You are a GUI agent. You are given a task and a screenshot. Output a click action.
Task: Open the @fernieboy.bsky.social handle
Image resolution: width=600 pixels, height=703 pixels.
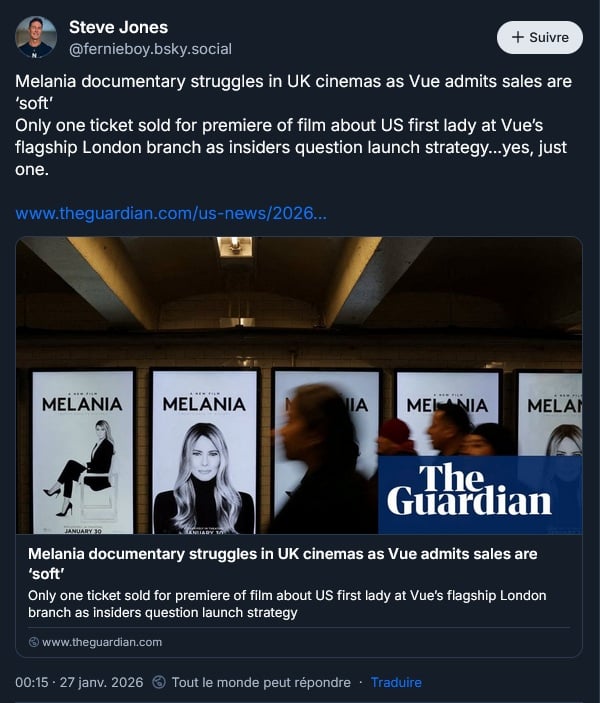point(150,49)
